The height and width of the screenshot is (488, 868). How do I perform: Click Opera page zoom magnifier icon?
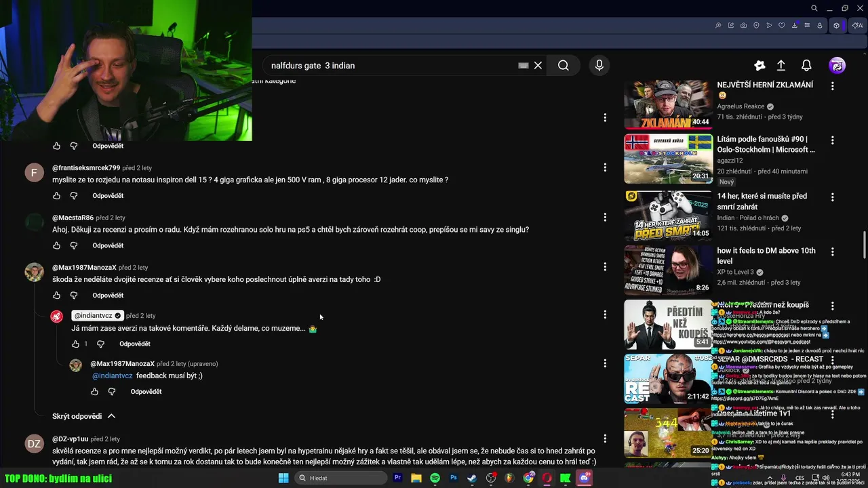[x=718, y=26]
